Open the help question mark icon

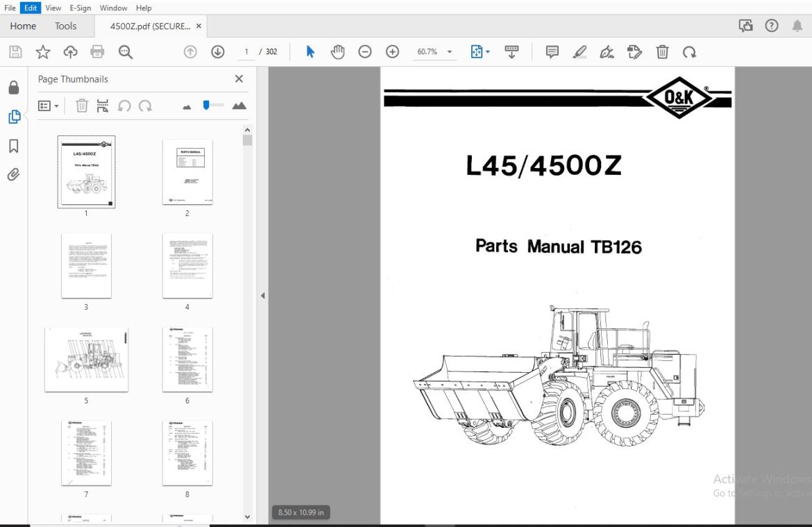point(772,26)
